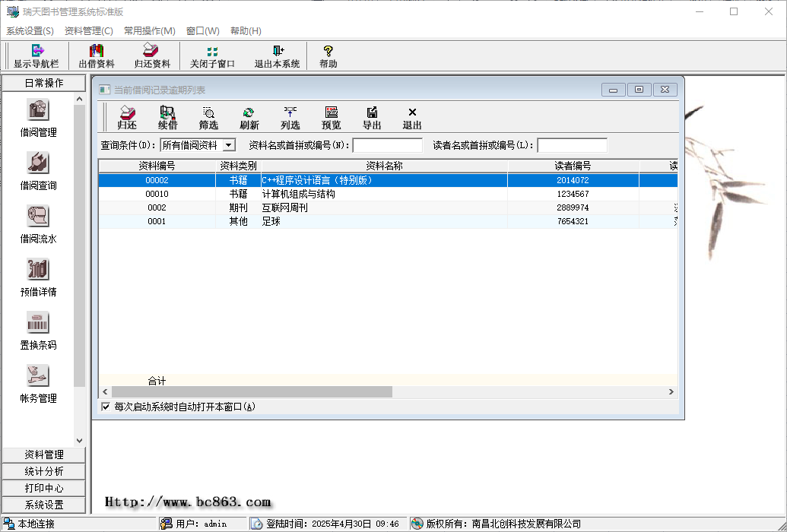Switch to 系统设置 navigation section at the bottom

[44, 505]
